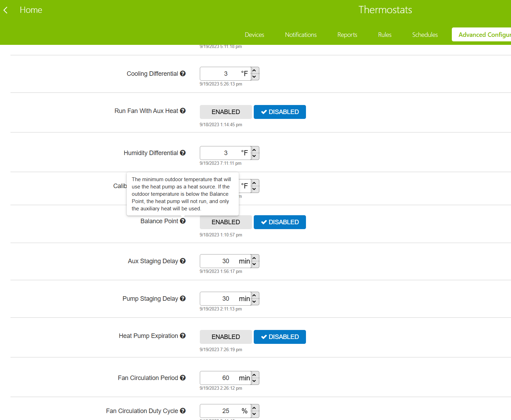Open Humidity Differential help icon
This screenshot has width=511, height=420.
tap(183, 153)
